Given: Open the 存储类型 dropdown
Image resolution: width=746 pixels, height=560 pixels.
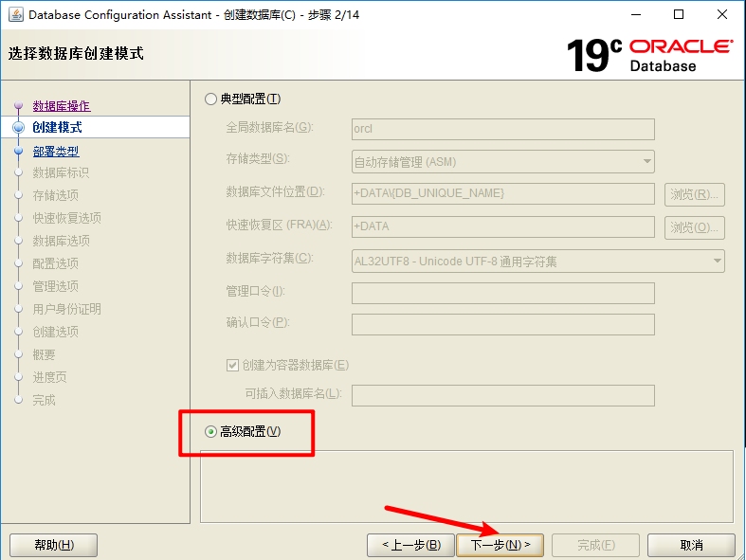Looking at the screenshot, I should click(x=502, y=161).
